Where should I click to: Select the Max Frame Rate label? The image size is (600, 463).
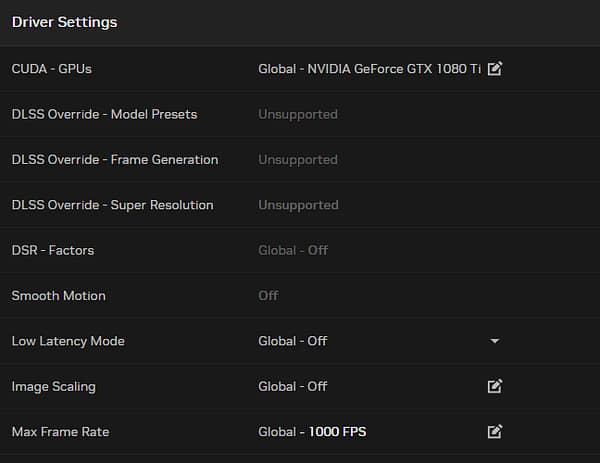point(60,432)
